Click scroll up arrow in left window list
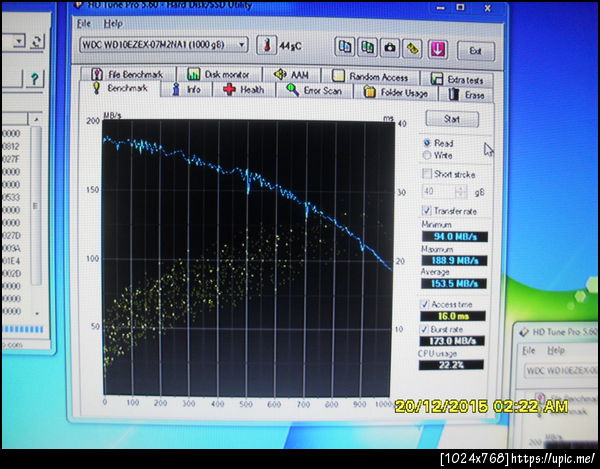This screenshot has width=600, height=469. click(36, 119)
